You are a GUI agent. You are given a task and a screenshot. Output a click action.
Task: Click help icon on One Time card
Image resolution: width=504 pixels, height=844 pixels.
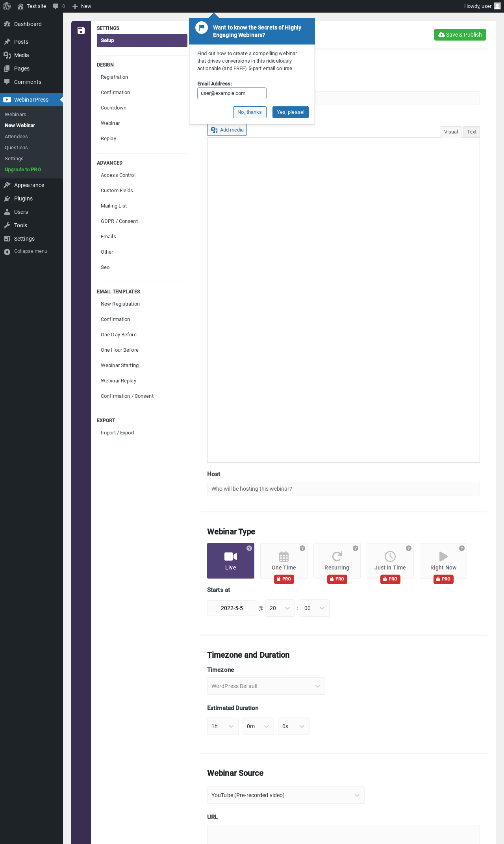point(302,548)
